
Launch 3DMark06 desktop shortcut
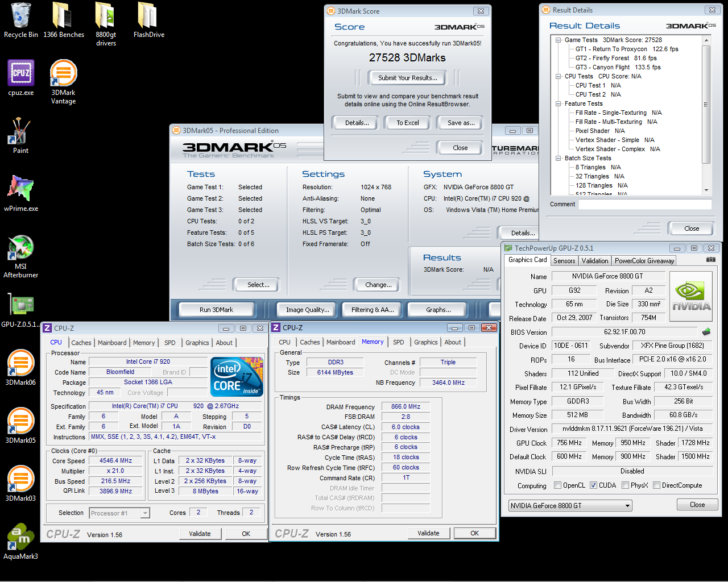(x=20, y=368)
